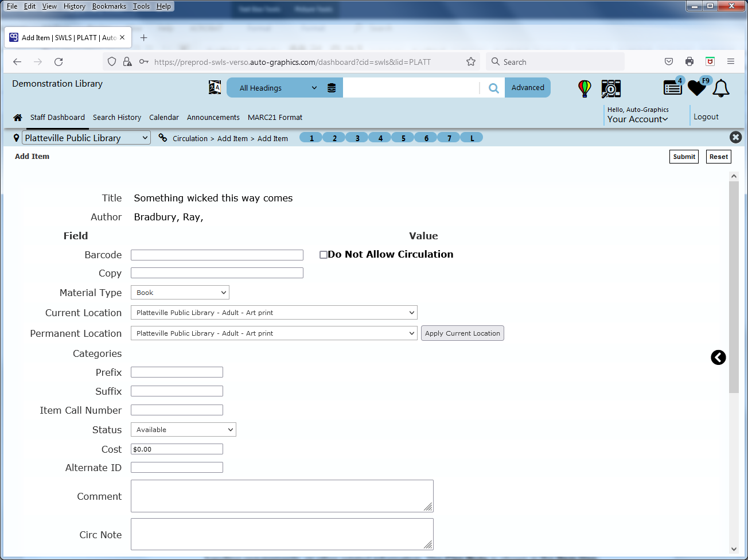748x560 pixels.
Task: Click the Circulation breadcrumb link
Action: coord(190,139)
